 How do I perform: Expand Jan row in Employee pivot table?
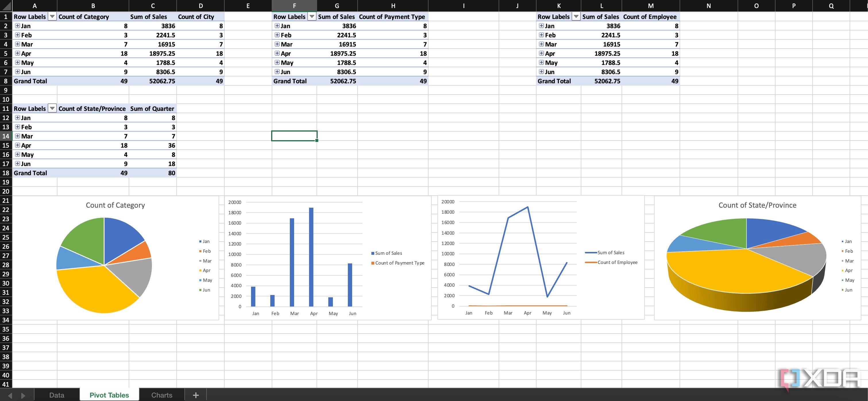[x=541, y=26]
